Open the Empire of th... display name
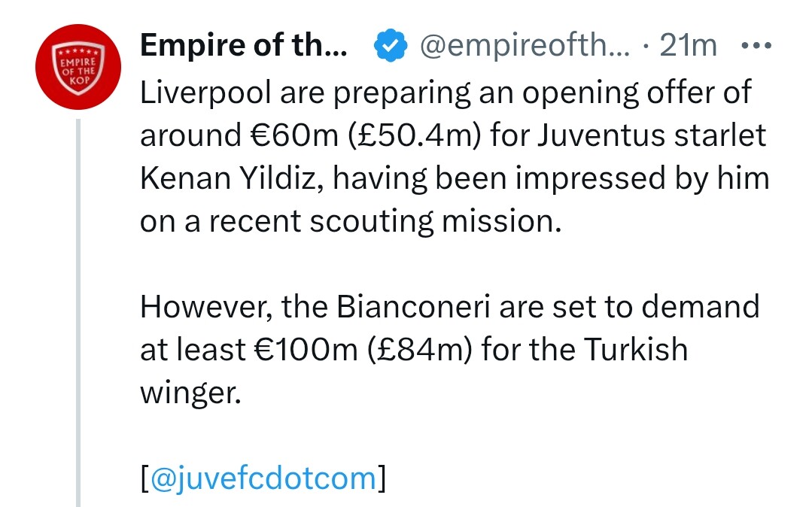 243,47
